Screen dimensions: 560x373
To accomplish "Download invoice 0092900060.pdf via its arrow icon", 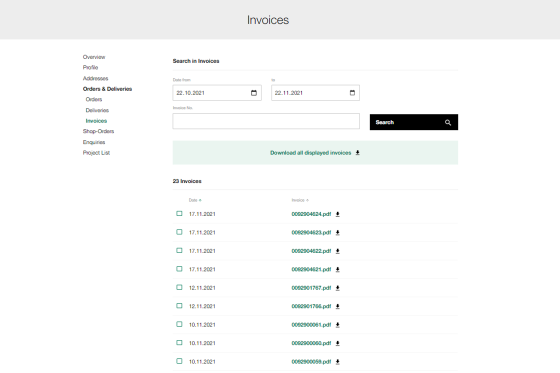I will point(338,343).
